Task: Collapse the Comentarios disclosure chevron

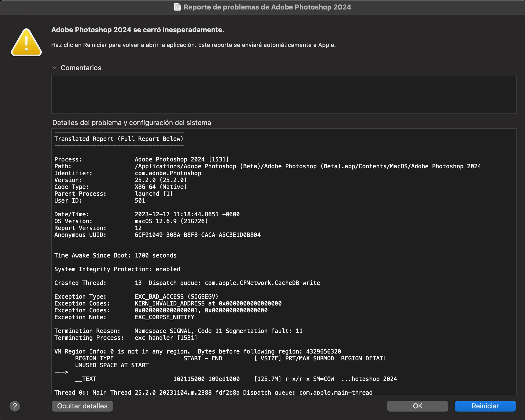Action: click(54, 68)
